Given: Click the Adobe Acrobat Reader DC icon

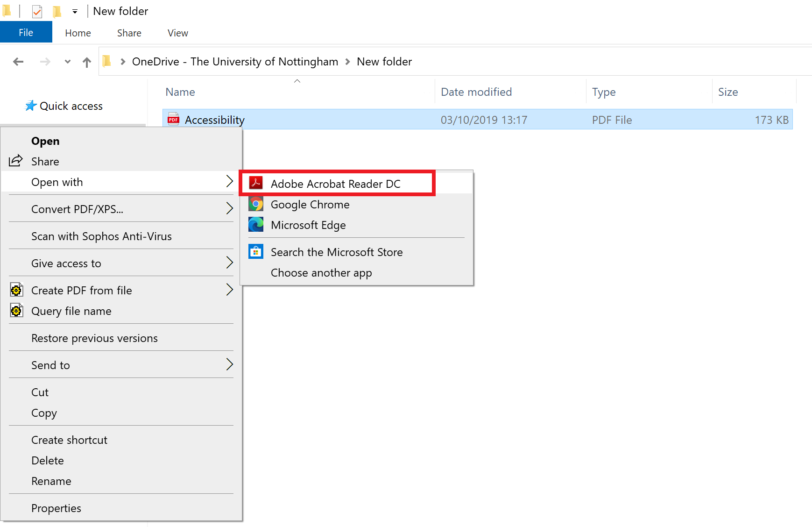Looking at the screenshot, I should [256, 183].
